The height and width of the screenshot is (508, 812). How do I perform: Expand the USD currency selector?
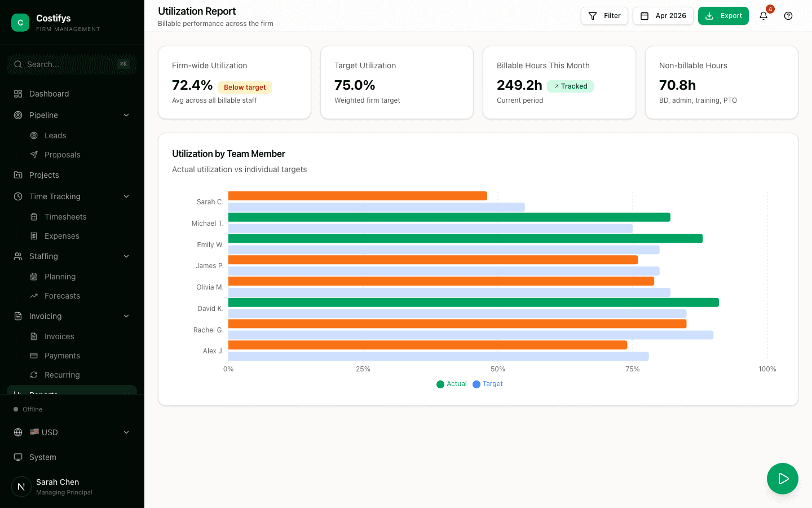(x=126, y=432)
